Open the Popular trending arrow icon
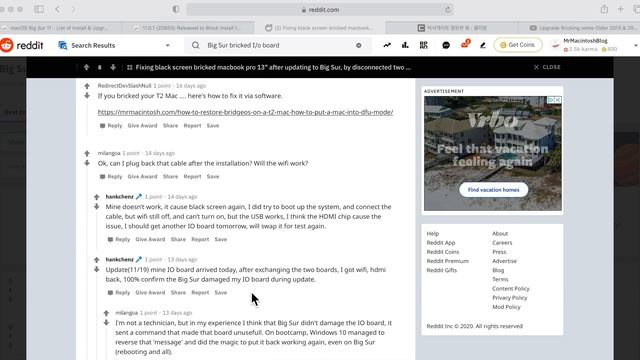The image size is (640, 360). coord(387,45)
